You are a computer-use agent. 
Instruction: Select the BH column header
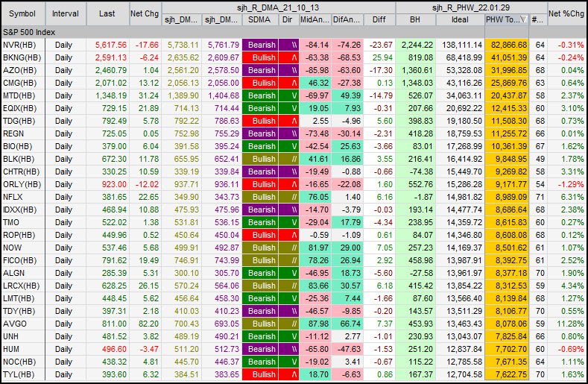[416, 19]
